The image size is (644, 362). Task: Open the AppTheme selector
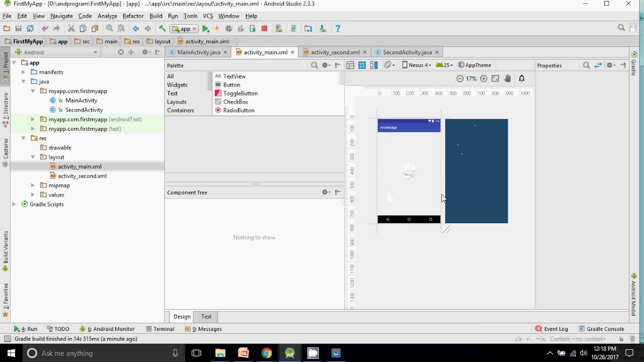click(474, 65)
